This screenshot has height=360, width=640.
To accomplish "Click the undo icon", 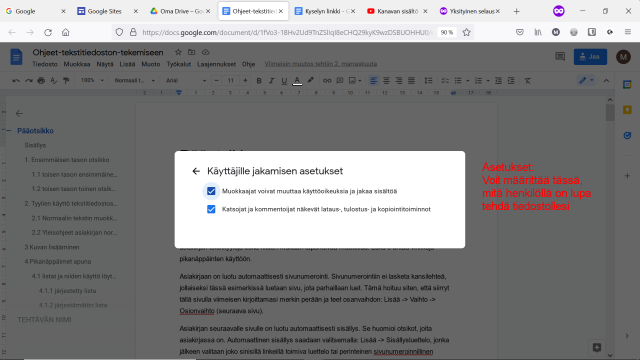I will point(16,81).
